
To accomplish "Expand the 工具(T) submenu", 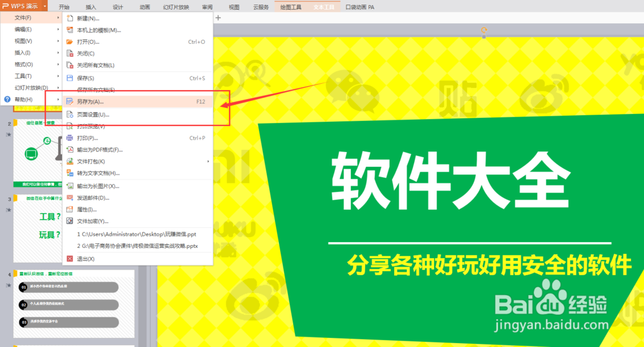I will pos(58,76).
